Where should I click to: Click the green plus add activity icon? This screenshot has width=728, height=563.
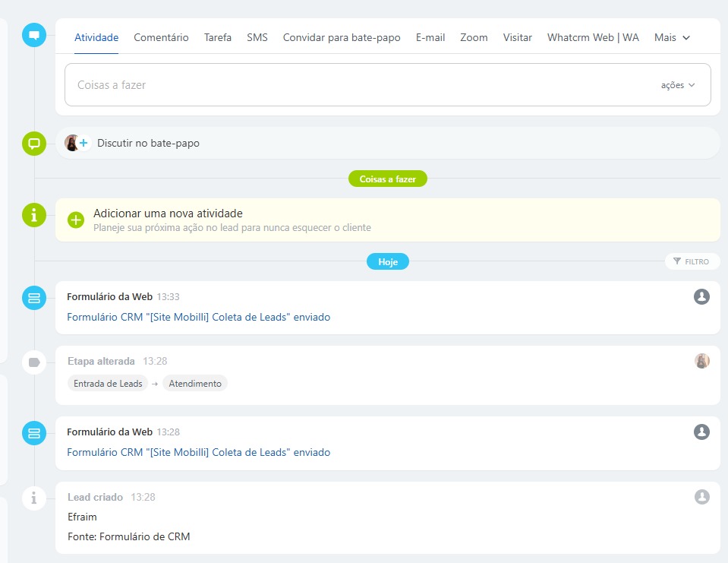pos(76,220)
